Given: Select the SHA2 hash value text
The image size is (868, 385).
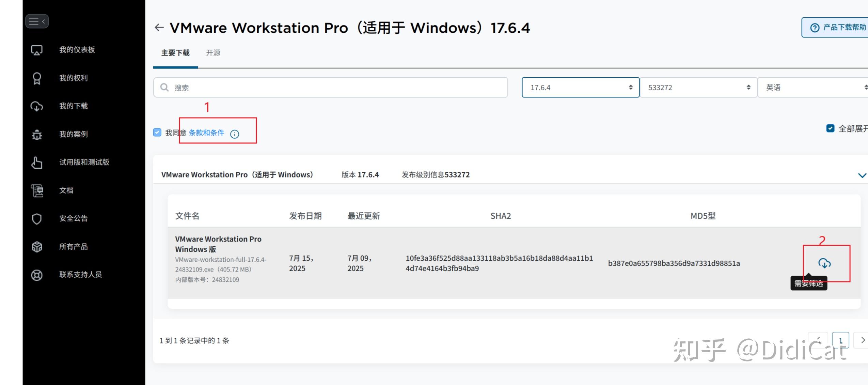Looking at the screenshot, I should [499, 263].
